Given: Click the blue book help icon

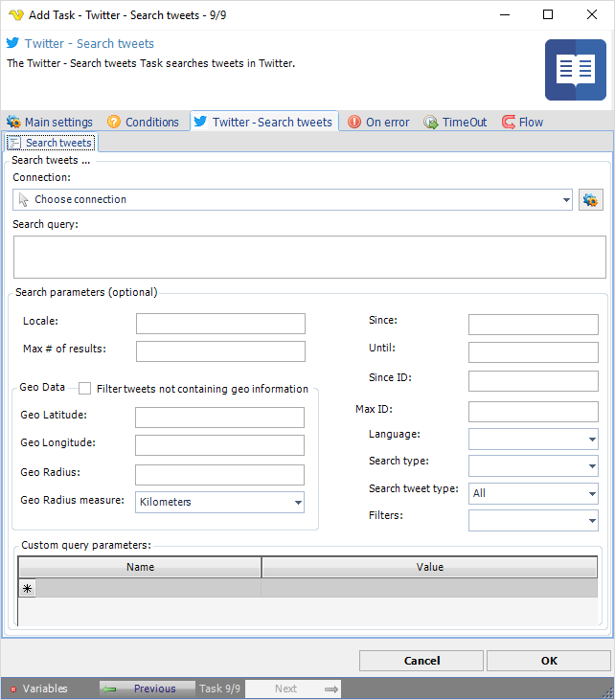Looking at the screenshot, I should click(575, 70).
